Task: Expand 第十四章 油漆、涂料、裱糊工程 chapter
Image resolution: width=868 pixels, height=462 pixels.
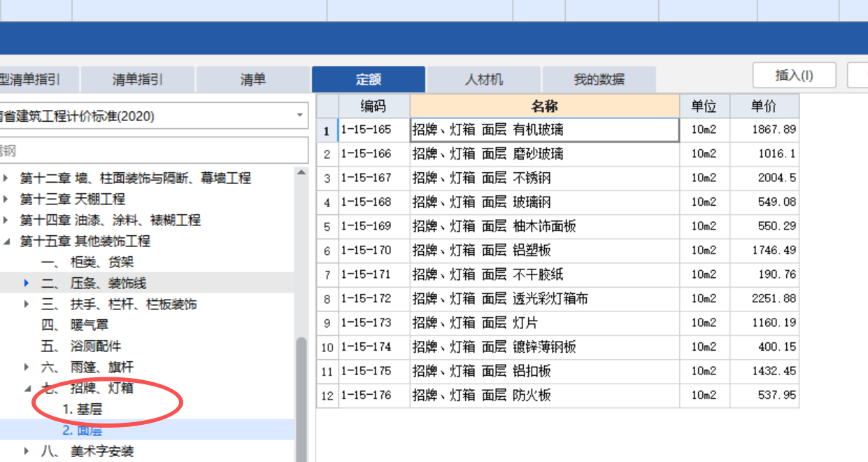Action: pos(6,219)
